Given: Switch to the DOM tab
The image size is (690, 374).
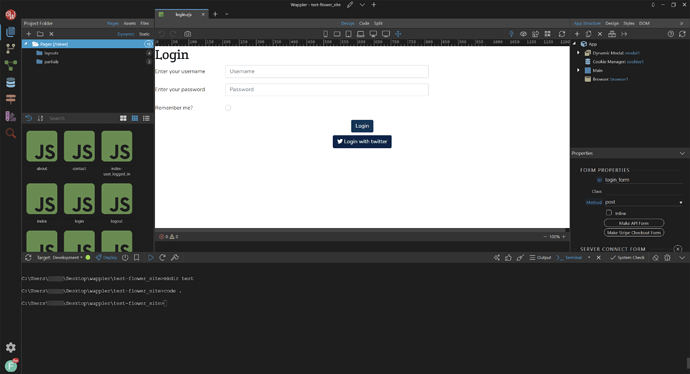Looking at the screenshot, I should point(644,23).
